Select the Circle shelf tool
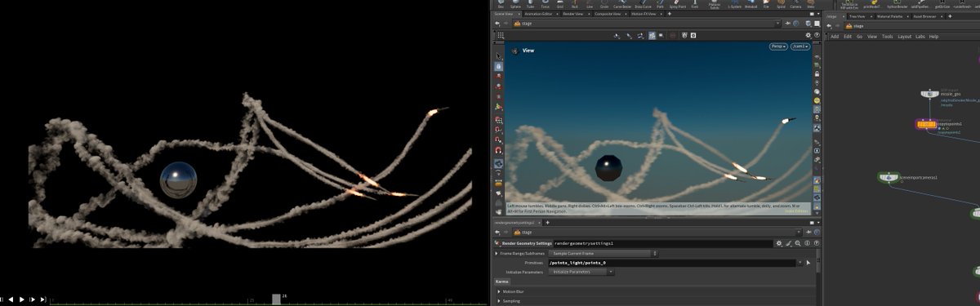This screenshot has height=306, width=980. [604, 4]
